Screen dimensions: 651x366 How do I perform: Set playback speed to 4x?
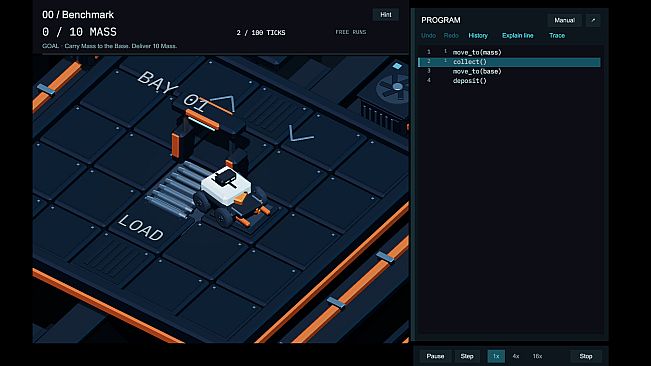click(516, 356)
